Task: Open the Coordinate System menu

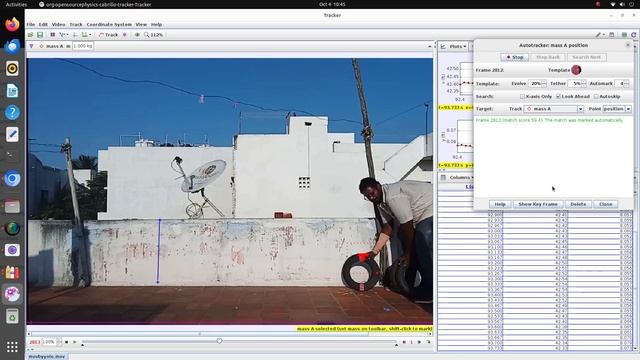Action: pos(109,24)
